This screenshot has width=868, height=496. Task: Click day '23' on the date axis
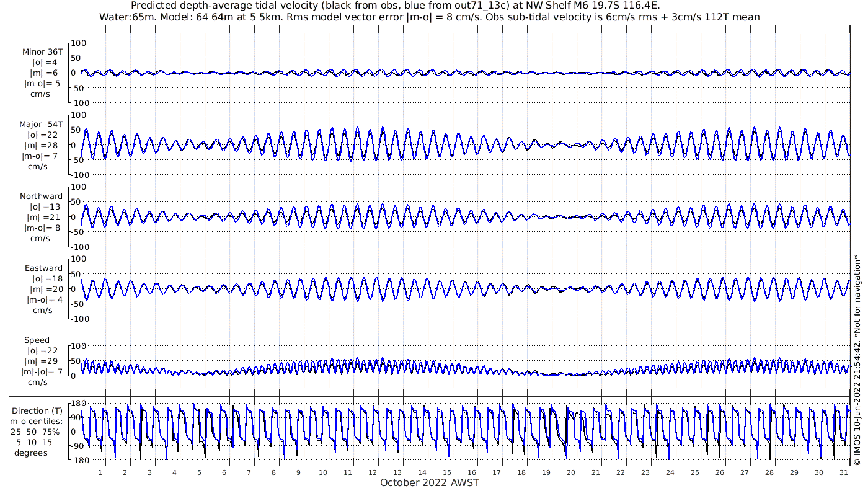[645, 472]
